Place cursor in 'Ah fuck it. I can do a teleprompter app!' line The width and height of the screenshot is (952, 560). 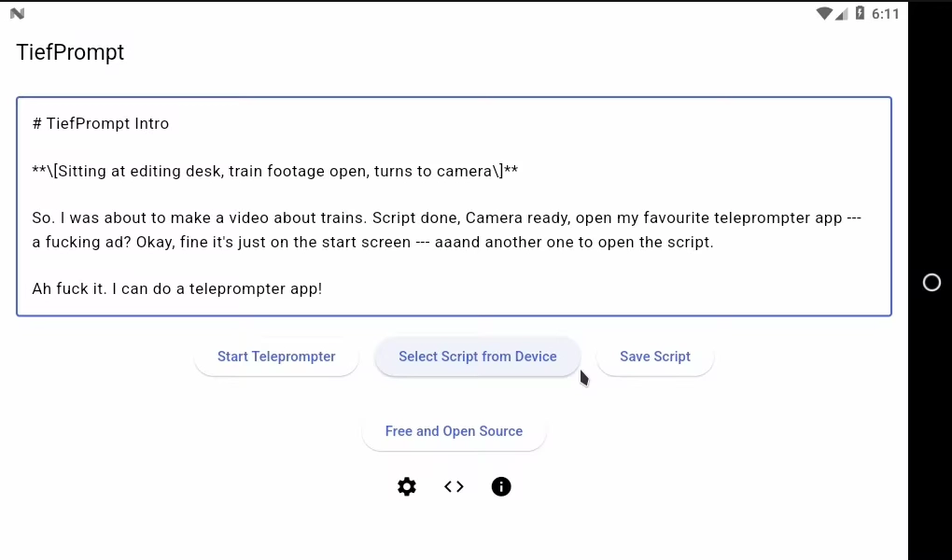(177, 288)
